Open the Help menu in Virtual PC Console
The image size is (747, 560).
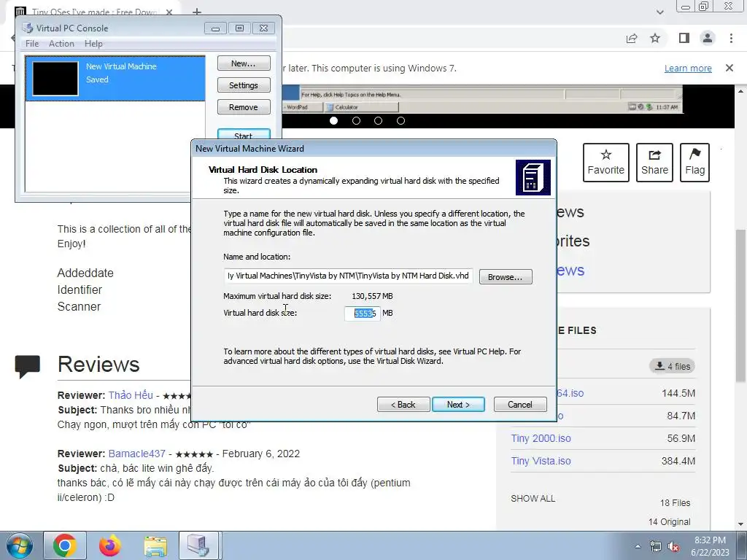click(x=93, y=43)
